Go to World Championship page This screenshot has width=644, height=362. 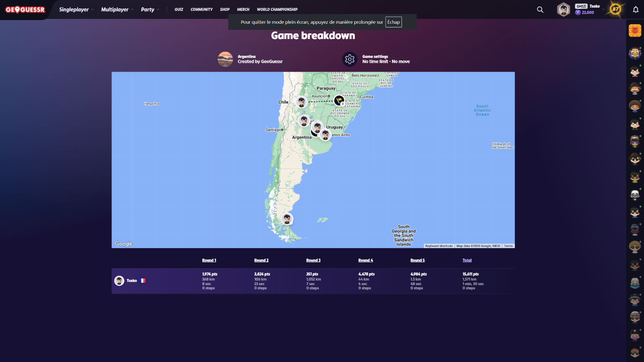277,10
